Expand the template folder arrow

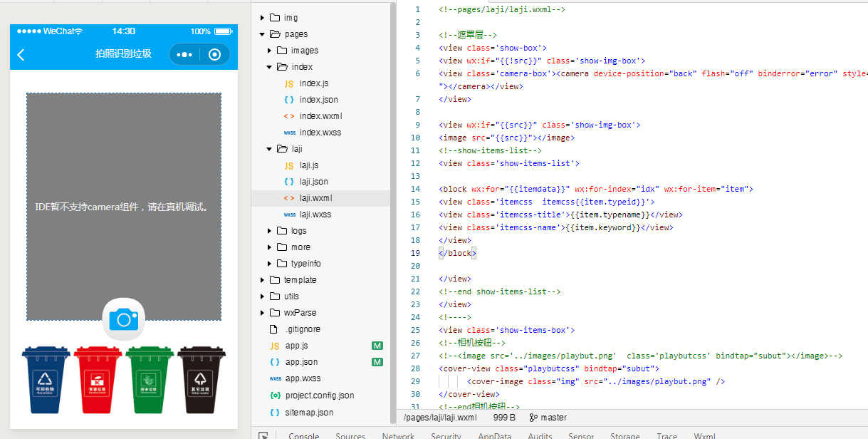(263, 280)
